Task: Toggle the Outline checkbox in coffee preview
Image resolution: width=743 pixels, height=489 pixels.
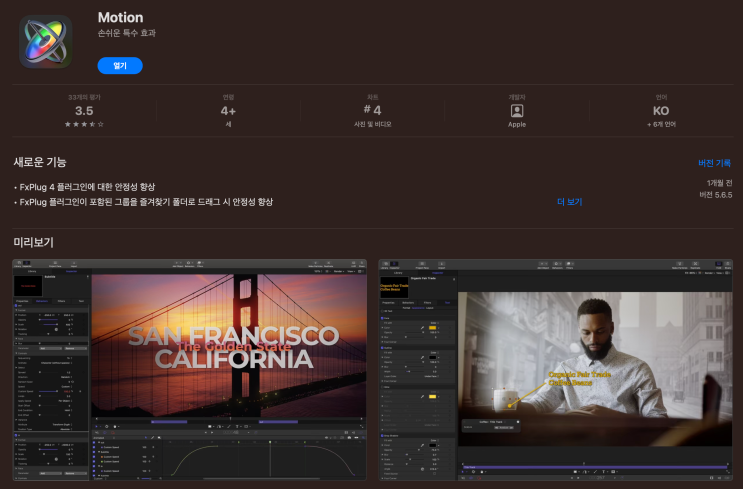Action: (x=383, y=349)
